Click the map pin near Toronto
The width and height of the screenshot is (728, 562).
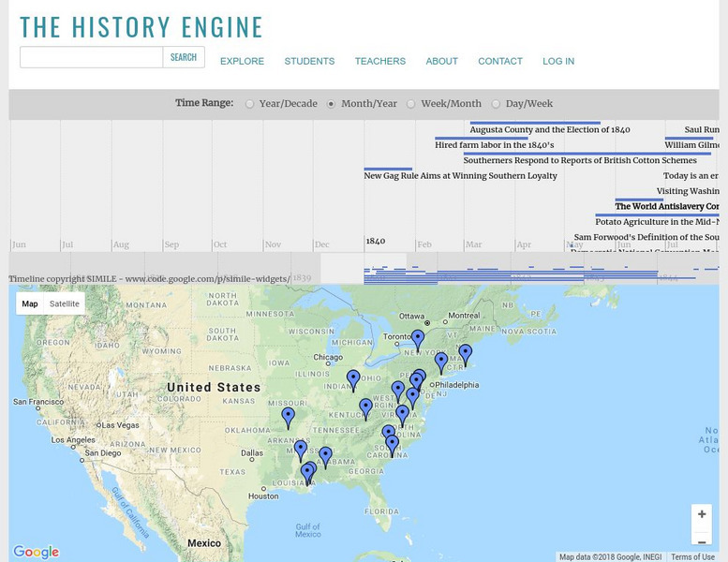coord(418,339)
